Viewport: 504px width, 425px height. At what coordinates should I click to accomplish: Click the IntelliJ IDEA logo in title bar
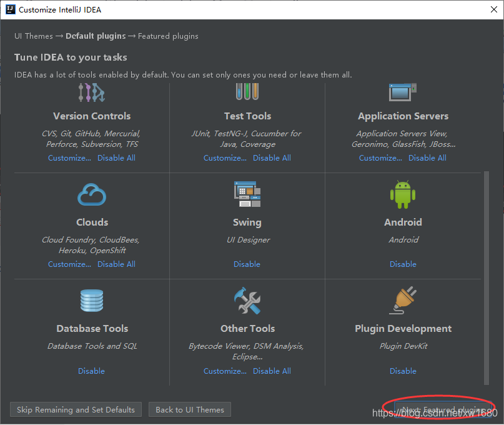[10, 9]
